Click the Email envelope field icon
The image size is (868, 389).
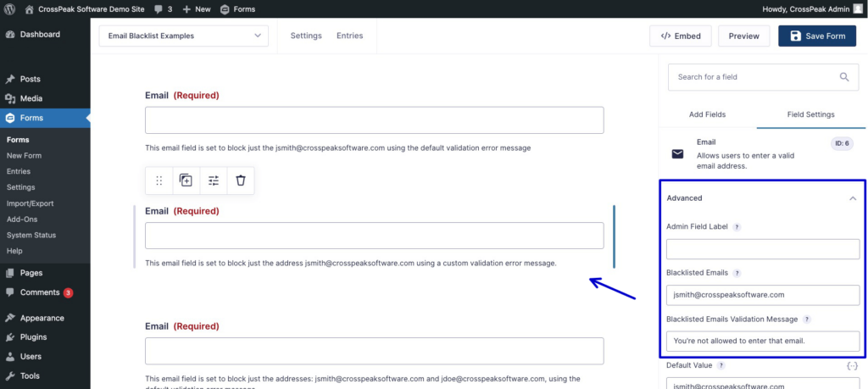pos(677,154)
